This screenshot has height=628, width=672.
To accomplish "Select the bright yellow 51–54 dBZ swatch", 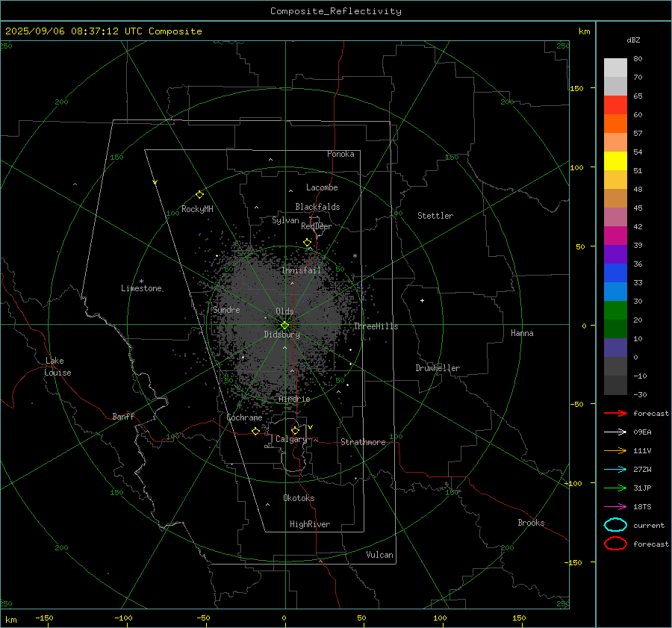I will (x=615, y=161).
